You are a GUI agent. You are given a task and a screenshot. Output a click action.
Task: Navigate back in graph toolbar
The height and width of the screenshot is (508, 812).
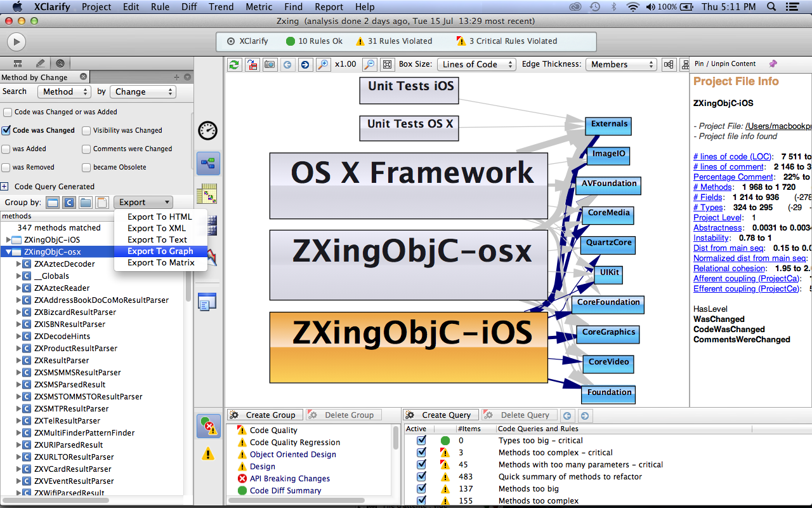point(288,64)
